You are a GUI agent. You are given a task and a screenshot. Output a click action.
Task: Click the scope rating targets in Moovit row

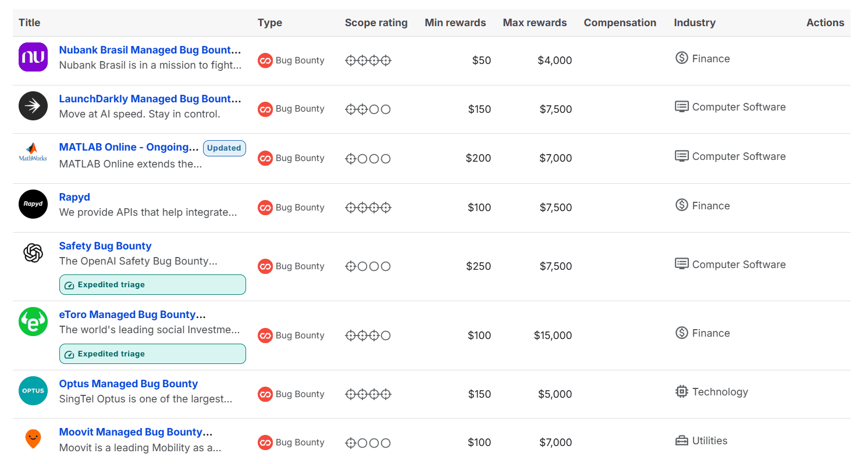click(x=368, y=443)
